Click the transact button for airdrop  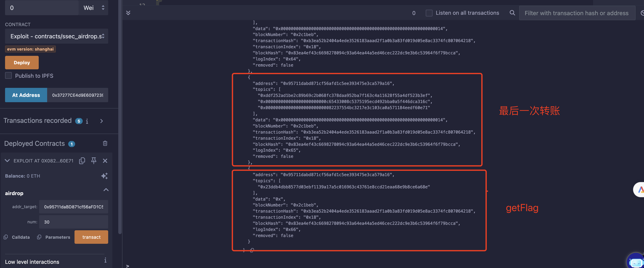point(91,237)
